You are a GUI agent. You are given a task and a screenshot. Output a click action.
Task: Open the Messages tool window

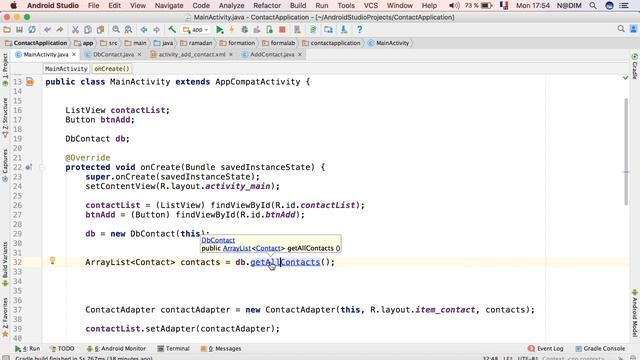[221, 349]
